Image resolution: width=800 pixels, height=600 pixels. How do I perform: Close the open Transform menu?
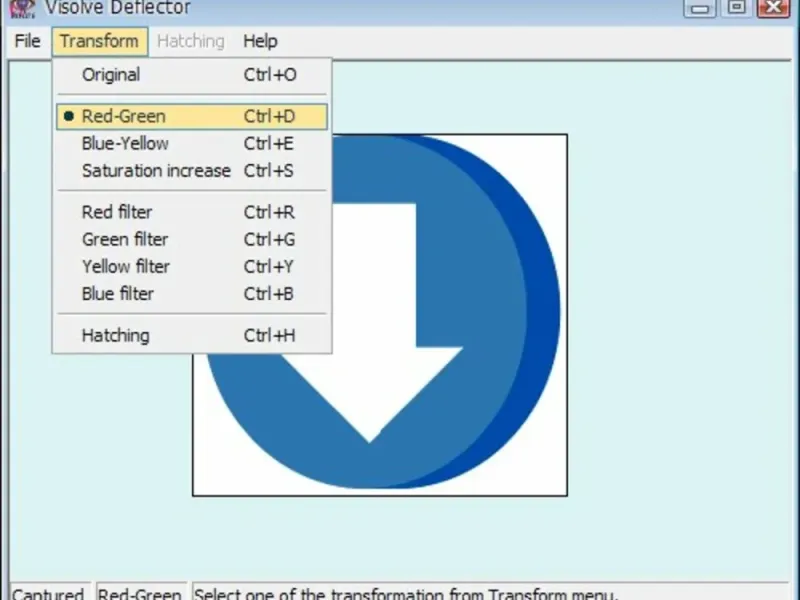99,41
